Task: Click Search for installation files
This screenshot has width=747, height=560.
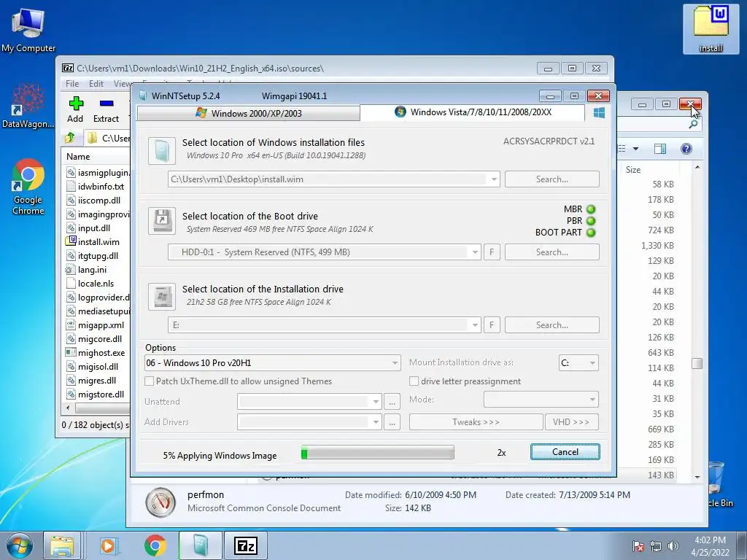Action: (x=551, y=179)
